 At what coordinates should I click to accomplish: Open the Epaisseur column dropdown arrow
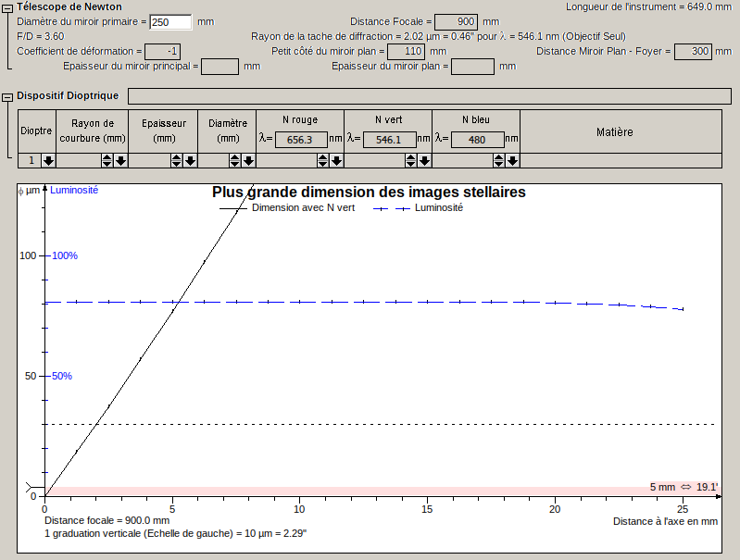(190, 161)
